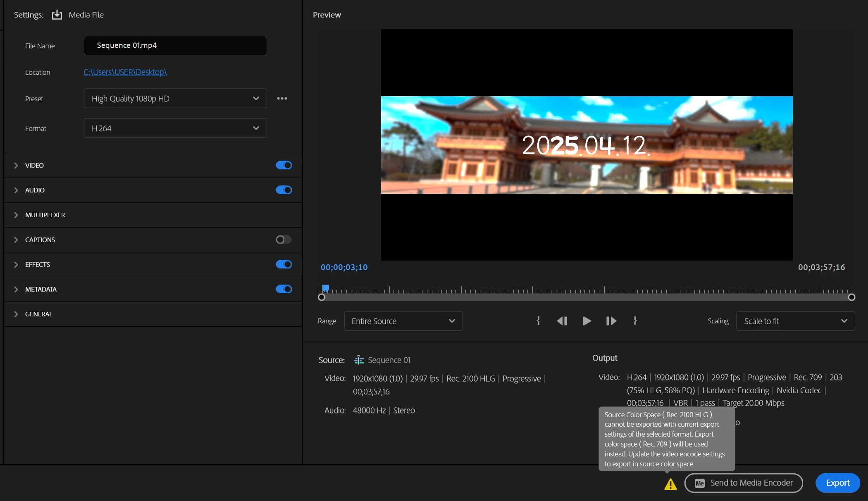
Task: Enable the CAPTIONS toggle
Action: point(284,240)
